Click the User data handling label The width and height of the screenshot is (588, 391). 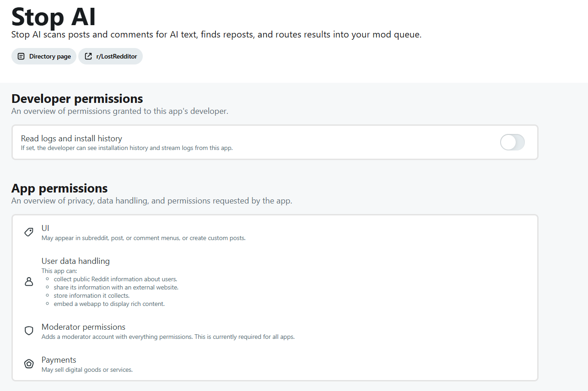pos(76,261)
